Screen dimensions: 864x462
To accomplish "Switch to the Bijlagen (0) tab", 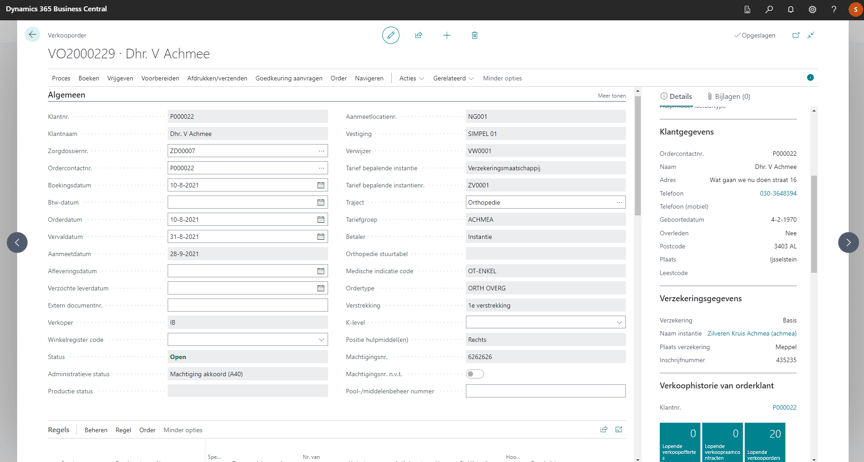I will [728, 96].
